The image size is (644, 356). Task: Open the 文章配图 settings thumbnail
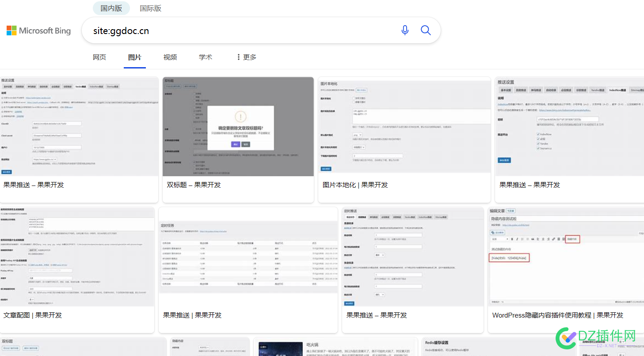77,257
